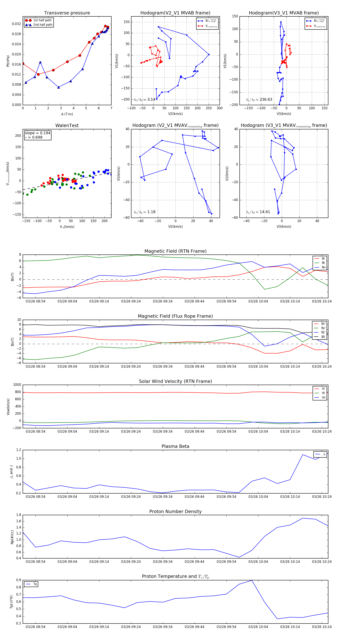Click the "A (T·m)" x-axis label
The height and width of the screenshot is (644, 351).
(67, 114)
